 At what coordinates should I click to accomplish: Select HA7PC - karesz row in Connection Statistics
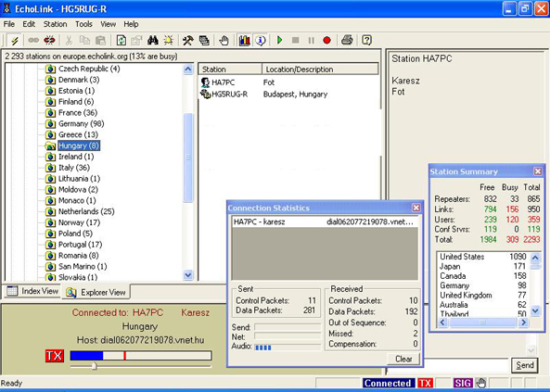pos(325,221)
